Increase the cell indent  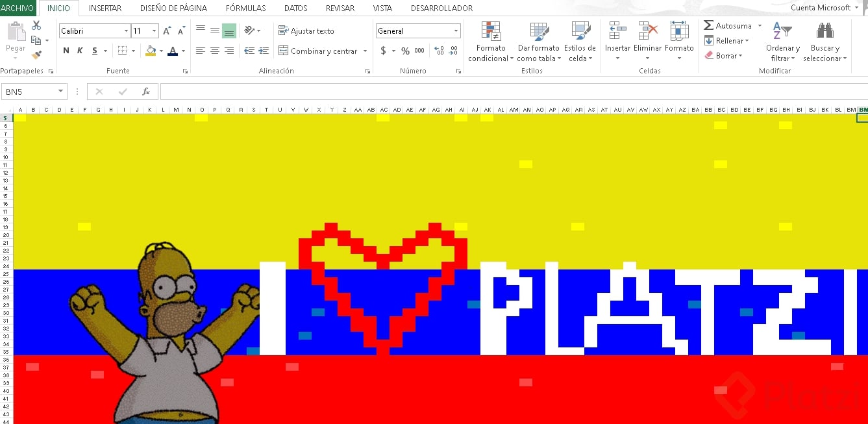pyautogui.click(x=264, y=51)
